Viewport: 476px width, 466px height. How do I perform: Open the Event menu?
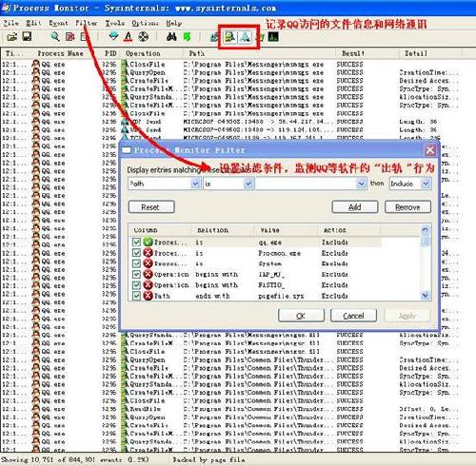[x=58, y=23]
